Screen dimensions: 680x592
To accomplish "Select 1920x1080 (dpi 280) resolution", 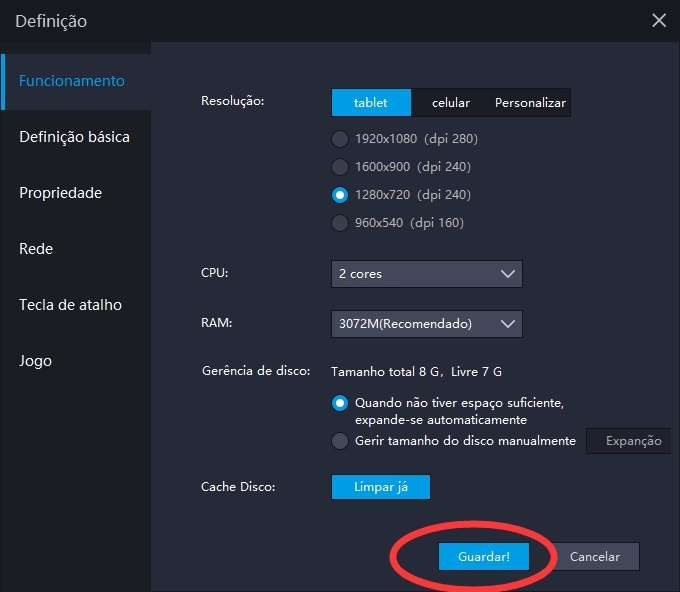I will pyautogui.click(x=340, y=139).
